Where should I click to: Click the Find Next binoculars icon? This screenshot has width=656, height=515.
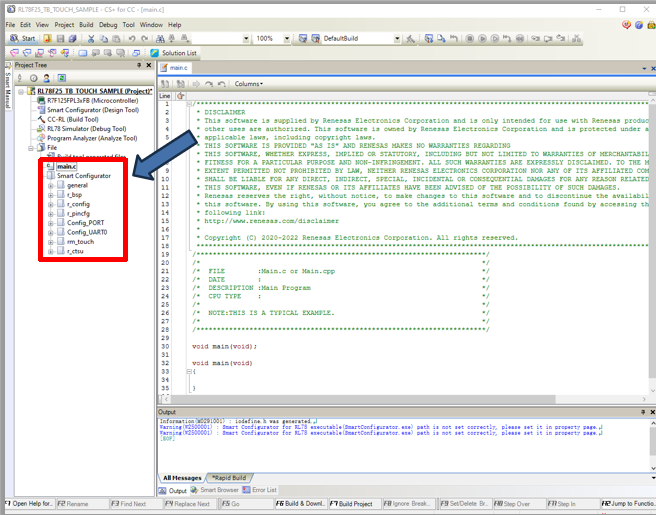[x=184, y=38]
